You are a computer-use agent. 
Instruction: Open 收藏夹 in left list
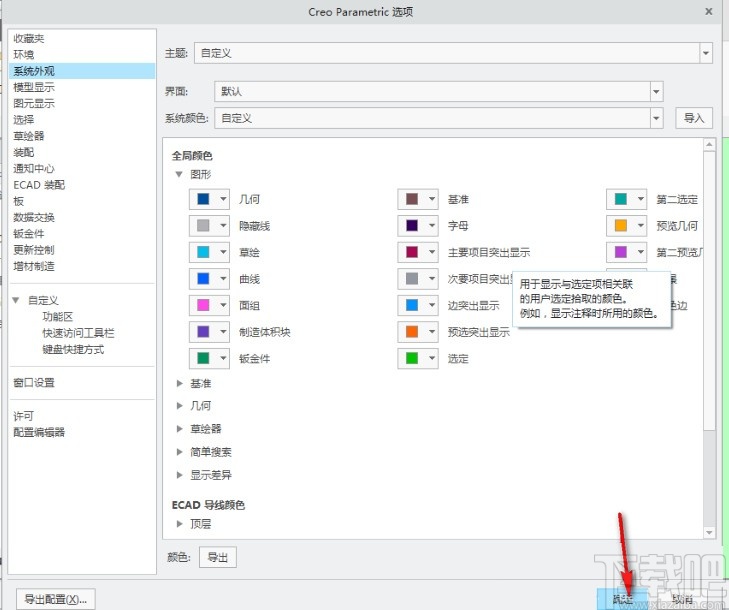pos(29,39)
